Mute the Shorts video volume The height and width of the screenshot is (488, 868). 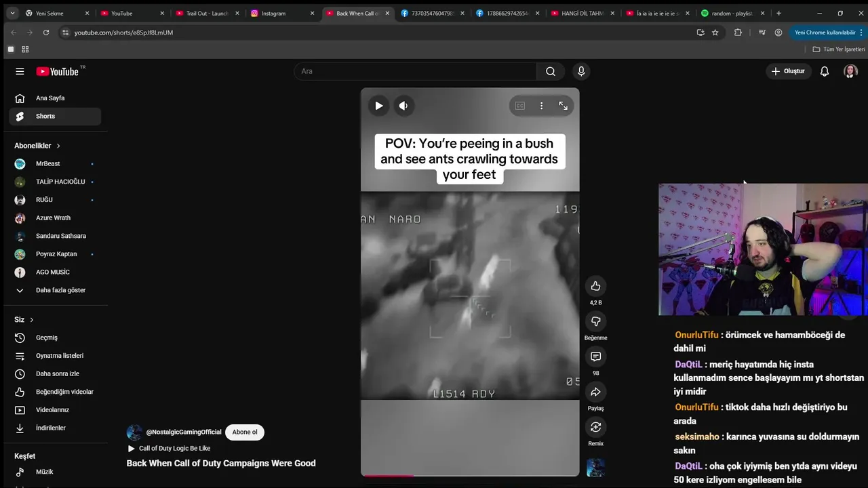coord(403,106)
